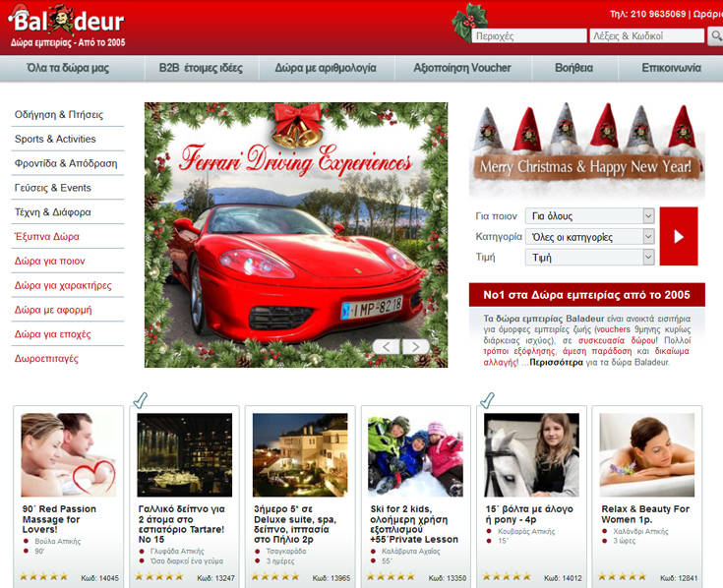Click code text 'Κωδ: 14045'

(x=99, y=578)
